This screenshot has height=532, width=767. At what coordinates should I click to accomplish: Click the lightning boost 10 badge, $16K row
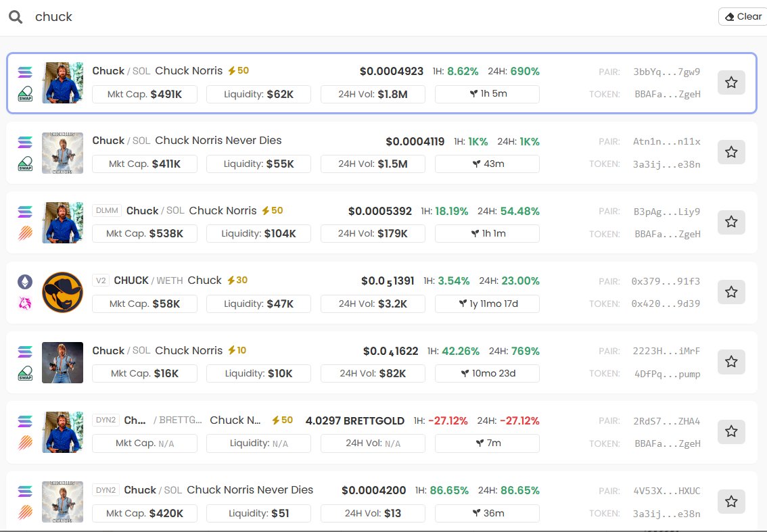tap(237, 351)
